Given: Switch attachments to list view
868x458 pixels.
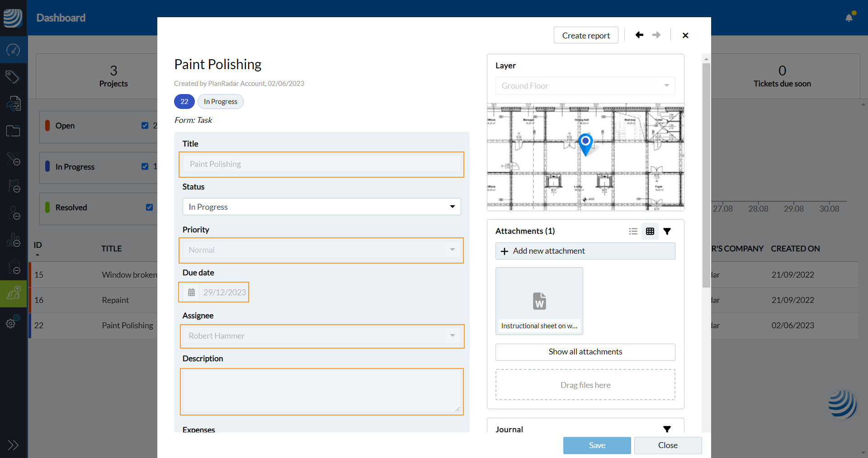Looking at the screenshot, I should click(x=633, y=231).
